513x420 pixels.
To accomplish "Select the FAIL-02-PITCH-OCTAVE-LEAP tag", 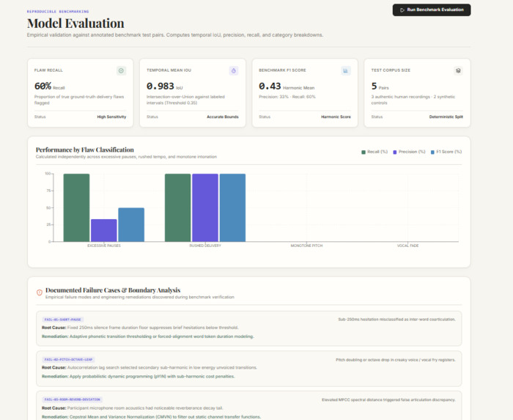I will click(x=68, y=359).
